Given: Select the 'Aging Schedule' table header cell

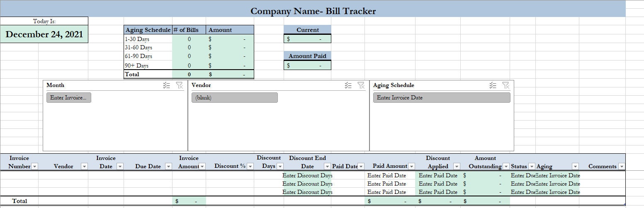Looking at the screenshot, I should pyautogui.click(x=148, y=30).
